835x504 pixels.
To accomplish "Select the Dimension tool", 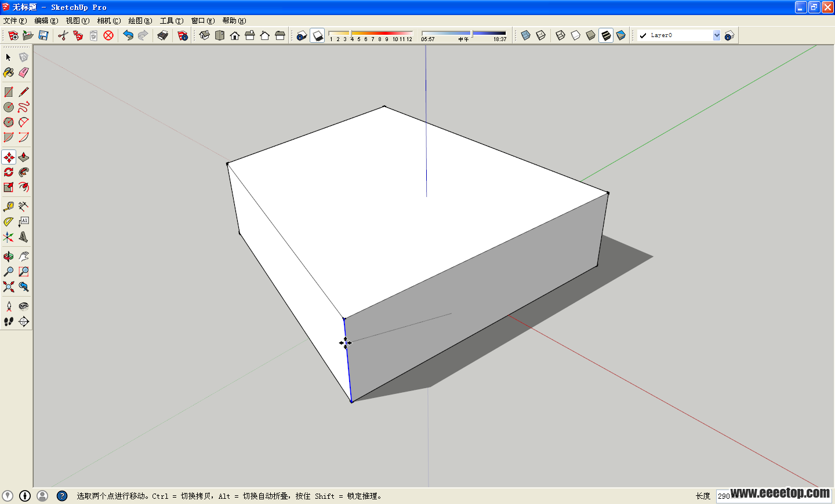I will click(24, 207).
